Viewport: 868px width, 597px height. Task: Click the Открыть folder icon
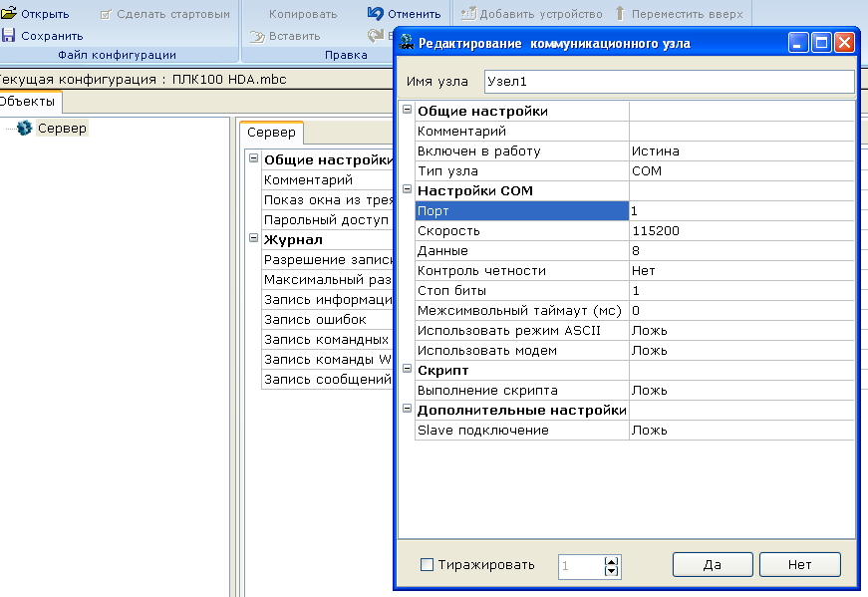[x=9, y=14]
